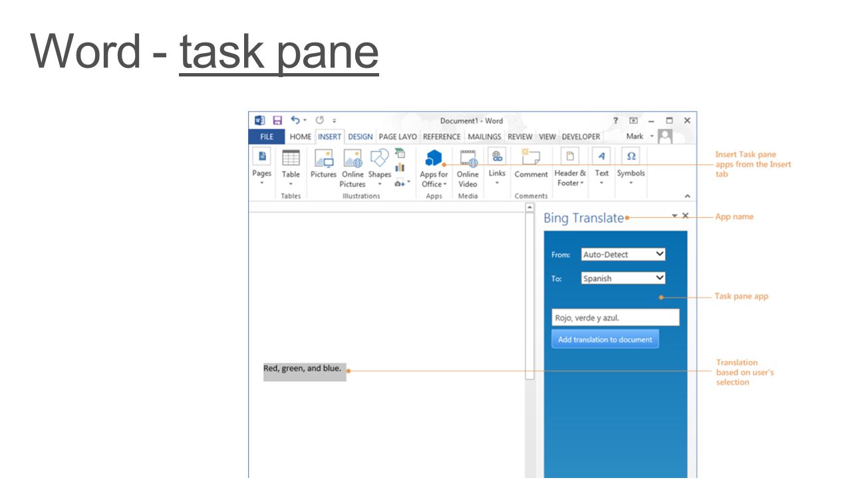Close the Bing Translate task pane

tap(686, 215)
